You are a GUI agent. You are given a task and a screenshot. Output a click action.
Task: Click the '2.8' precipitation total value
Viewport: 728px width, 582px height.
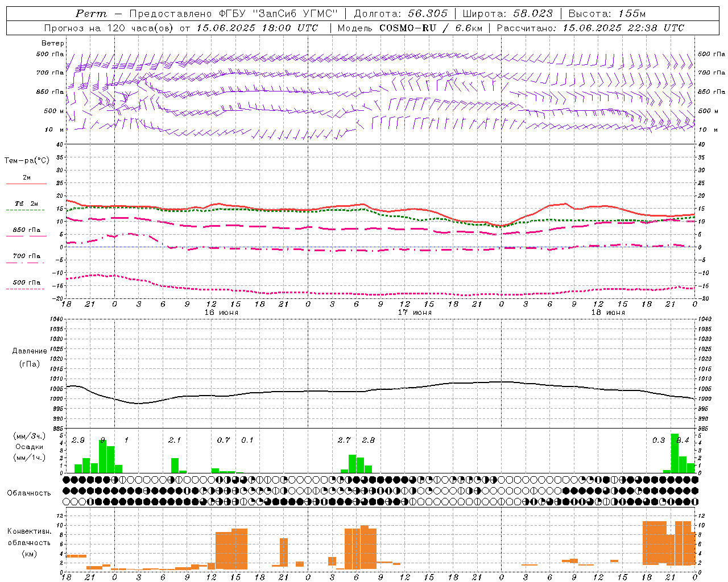tap(369, 440)
